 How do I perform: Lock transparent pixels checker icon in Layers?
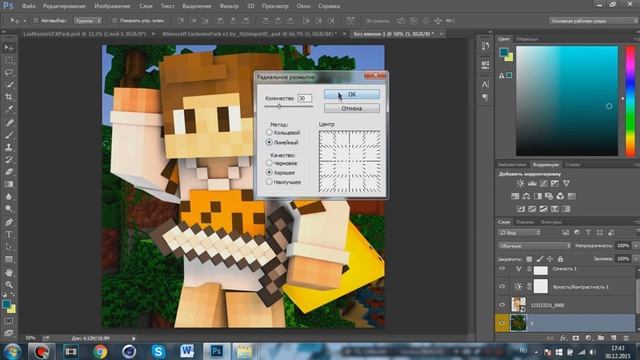click(529, 259)
